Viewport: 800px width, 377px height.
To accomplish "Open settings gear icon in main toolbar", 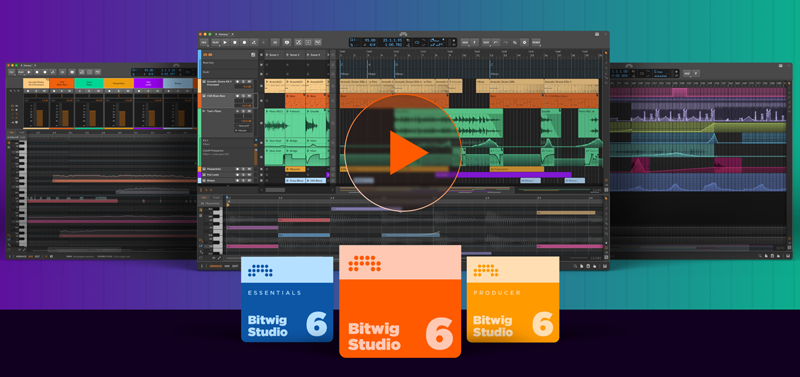I will point(524,42).
